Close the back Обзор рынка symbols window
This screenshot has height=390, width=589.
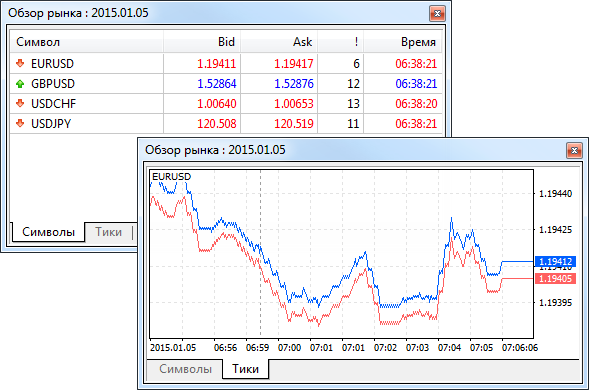click(x=437, y=14)
